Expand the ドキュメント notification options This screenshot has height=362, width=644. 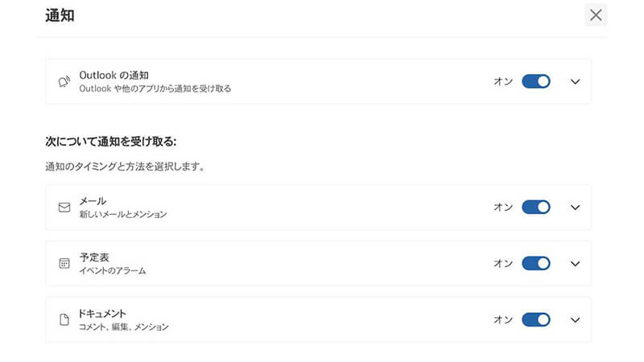(575, 319)
